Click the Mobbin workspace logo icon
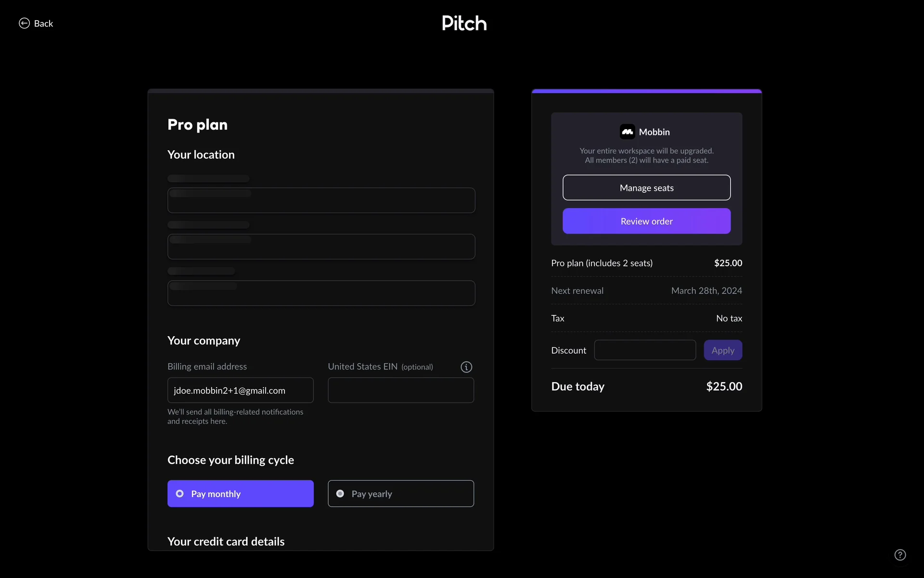Screen dimensions: 924x578 point(627,131)
